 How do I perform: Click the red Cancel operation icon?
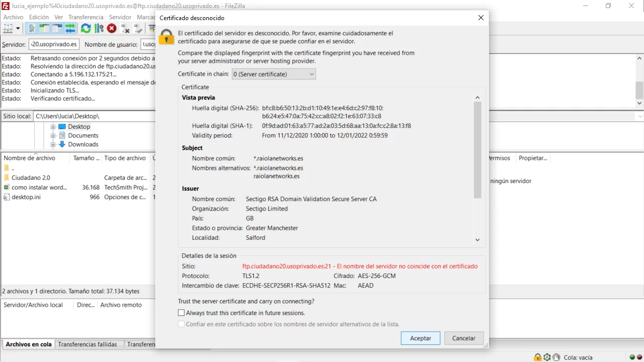(x=112, y=28)
